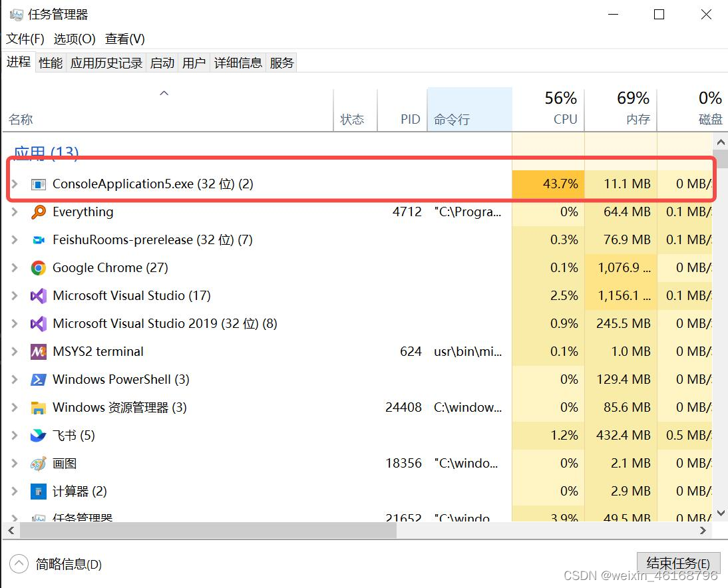Screen dimensions: 728x588
Task: Sort by the 名称 column header
Action: click(167, 110)
